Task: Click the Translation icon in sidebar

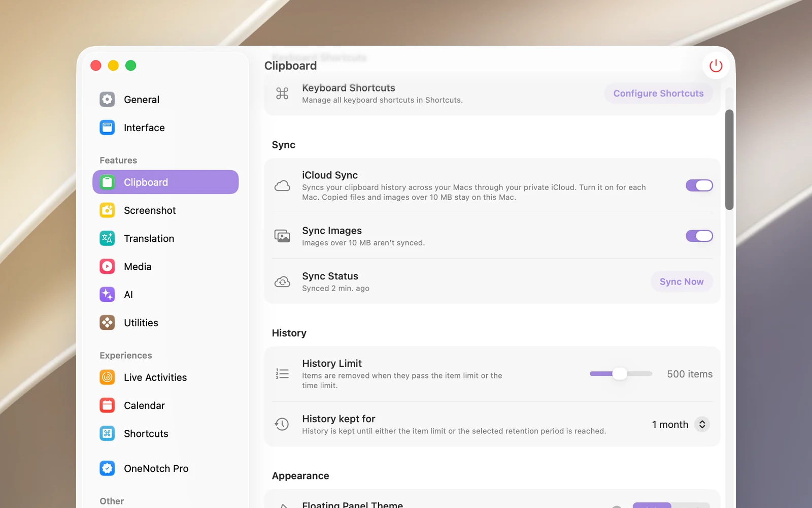Action: [107, 238]
